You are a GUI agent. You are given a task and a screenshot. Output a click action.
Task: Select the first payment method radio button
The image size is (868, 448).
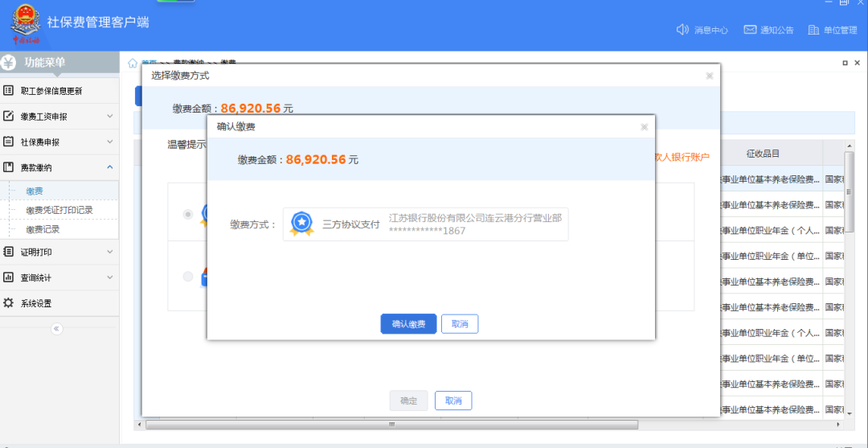click(x=188, y=214)
